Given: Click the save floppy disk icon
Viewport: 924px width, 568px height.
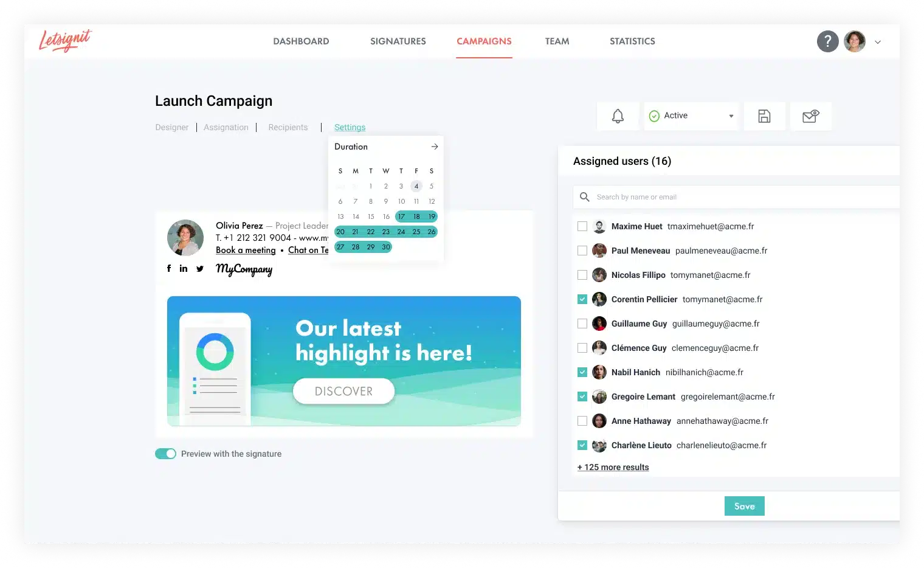Looking at the screenshot, I should [x=764, y=116].
